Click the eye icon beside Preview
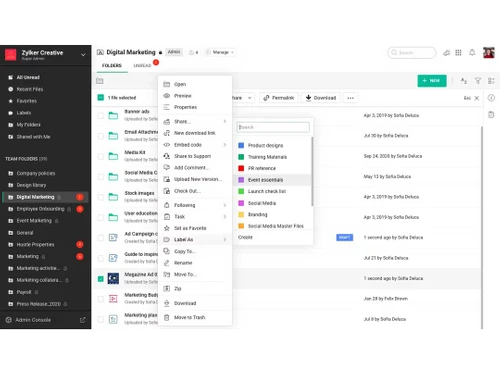This screenshot has height=375, width=500. [x=167, y=96]
